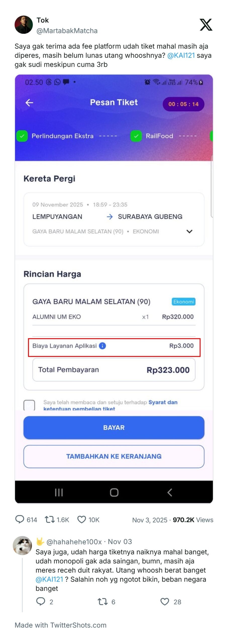The image size is (227, 644).
Task: Tap the Android home button
Action: pyautogui.click(x=113, y=493)
